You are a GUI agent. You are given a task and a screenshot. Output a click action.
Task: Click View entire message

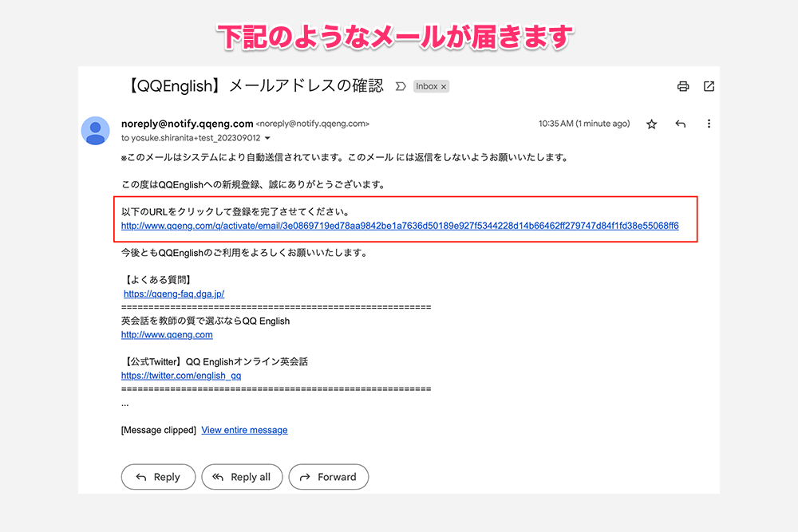pos(244,430)
